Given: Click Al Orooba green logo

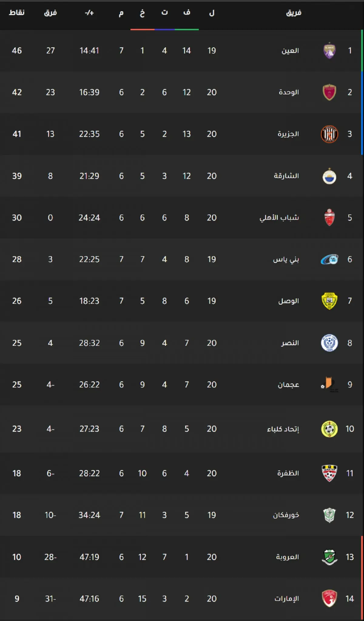Looking at the screenshot, I should click(329, 557).
